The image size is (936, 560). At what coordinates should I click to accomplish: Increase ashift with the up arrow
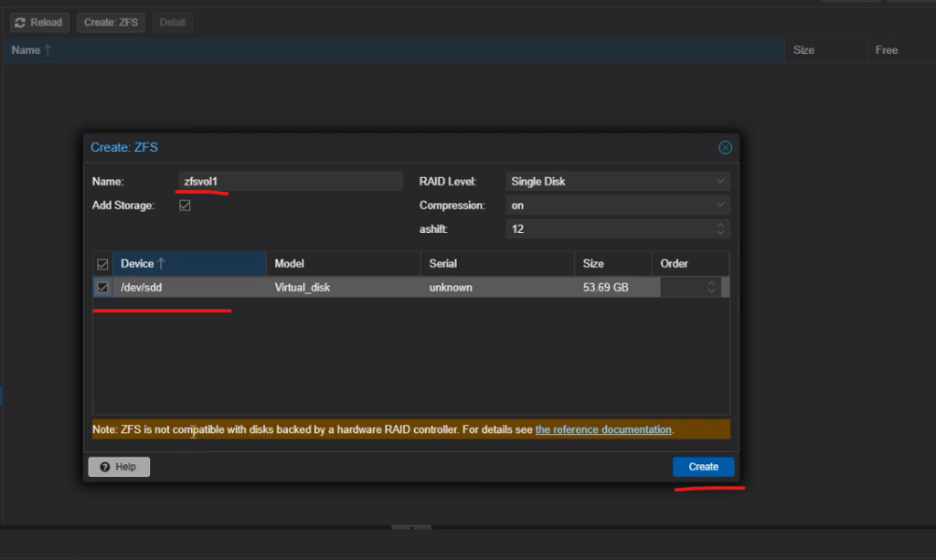(720, 225)
